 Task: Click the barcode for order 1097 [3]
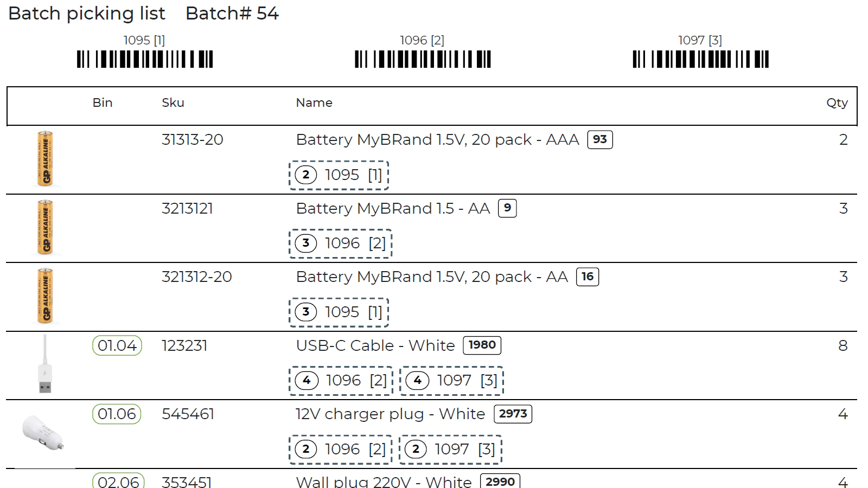pyautogui.click(x=700, y=59)
